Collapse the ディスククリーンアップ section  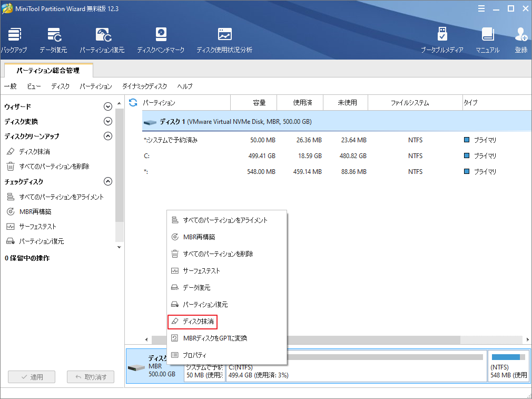click(x=108, y=136)
